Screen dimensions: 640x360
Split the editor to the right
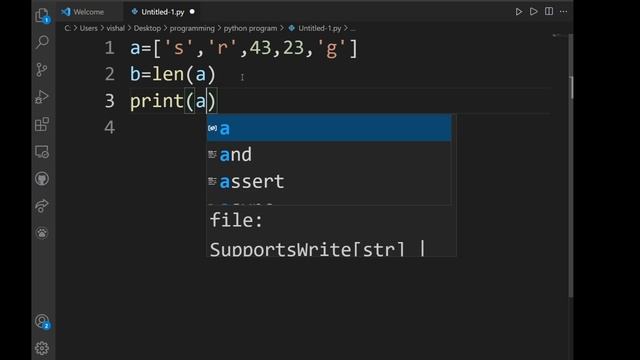tap(549, 11)
